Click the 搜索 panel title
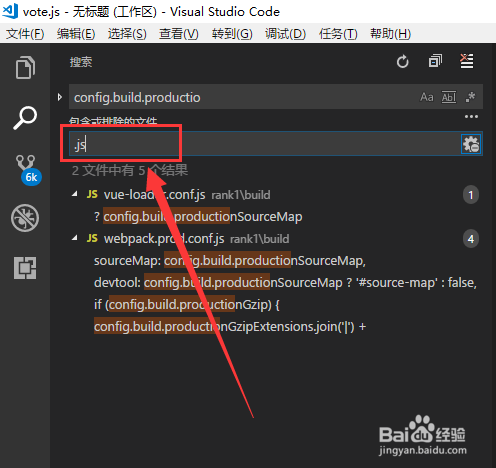 click(x=81, y=62)
